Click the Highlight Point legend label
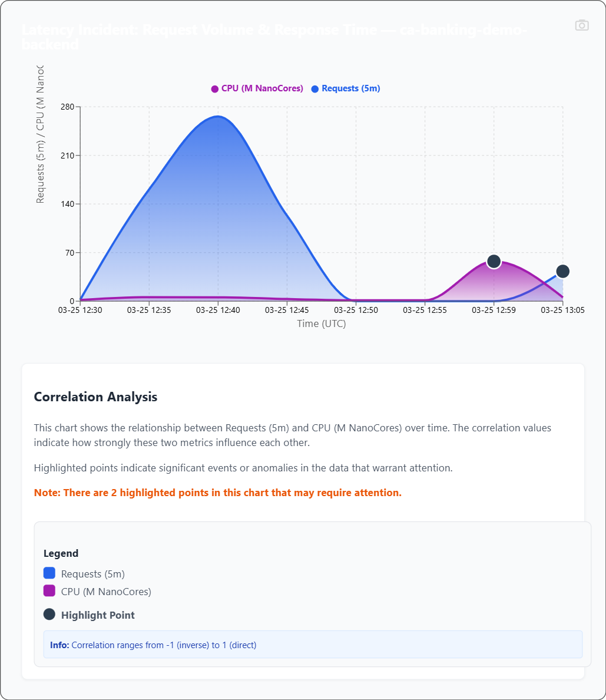 (x=98, y=615)
